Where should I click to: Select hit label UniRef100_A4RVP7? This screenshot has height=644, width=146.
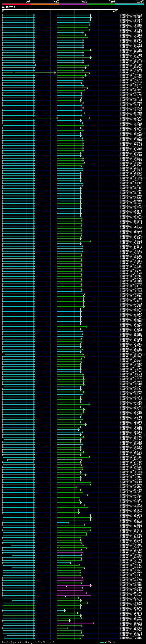(x=131, y=404)
